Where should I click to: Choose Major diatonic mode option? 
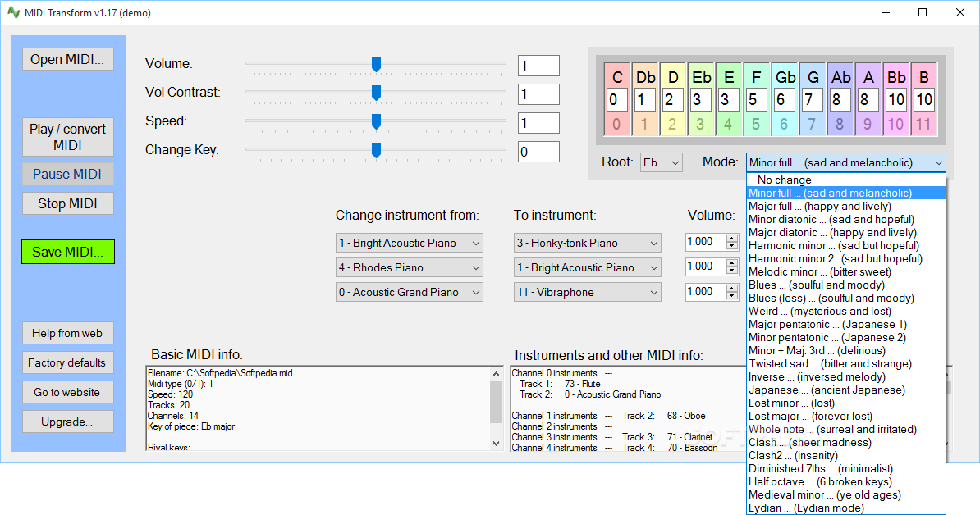[x=846, y=232]
